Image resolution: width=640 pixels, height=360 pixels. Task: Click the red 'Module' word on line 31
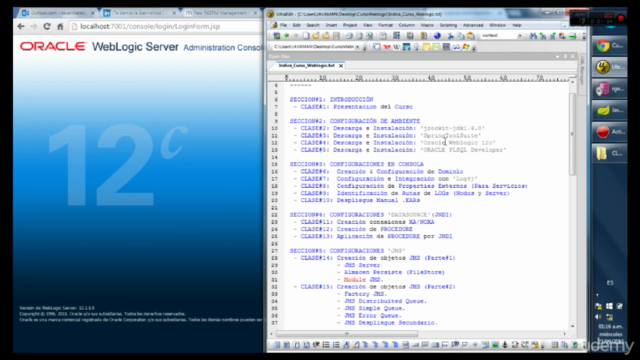pos(354,280)
